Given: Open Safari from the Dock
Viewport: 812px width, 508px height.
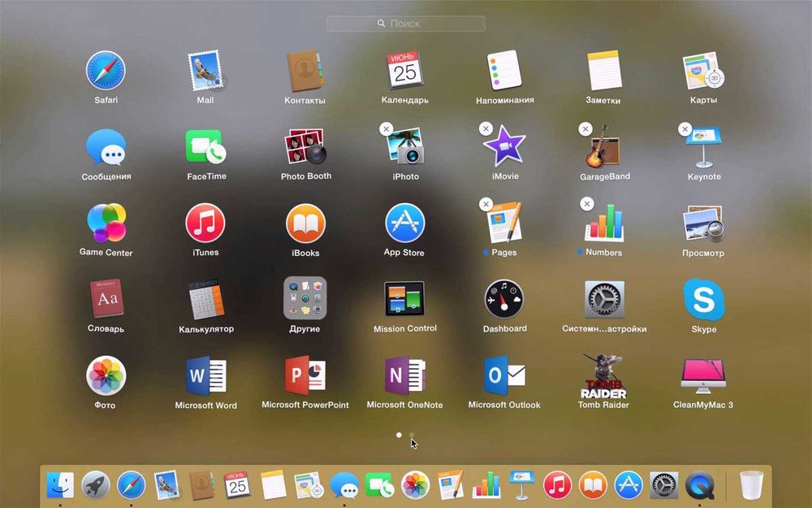Looking at the screenshot, I should [x=131, y=486].
